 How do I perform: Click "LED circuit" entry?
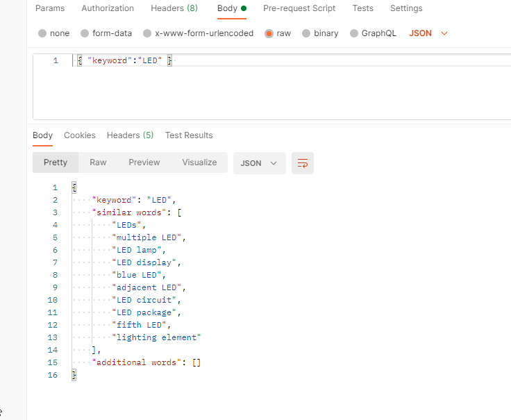click(x=144, y=300)
